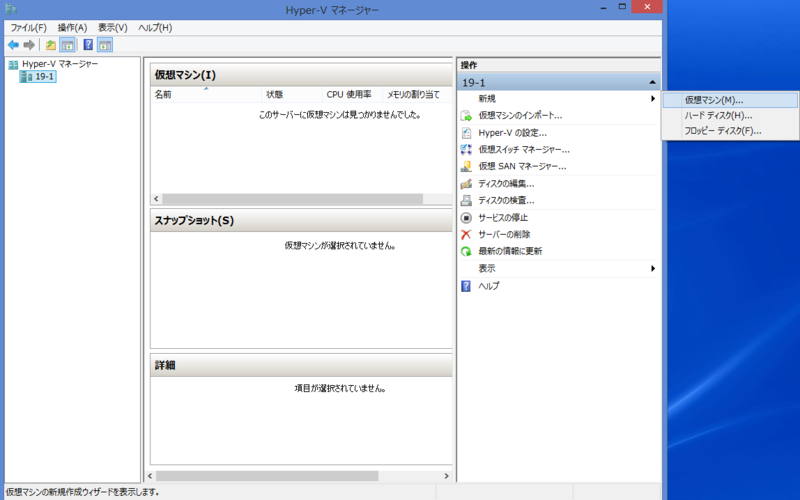The image size is (800, 500).
Task: Toggle the action pane toolbar icon
Action: pyautogui.click(x=105, y=45)
